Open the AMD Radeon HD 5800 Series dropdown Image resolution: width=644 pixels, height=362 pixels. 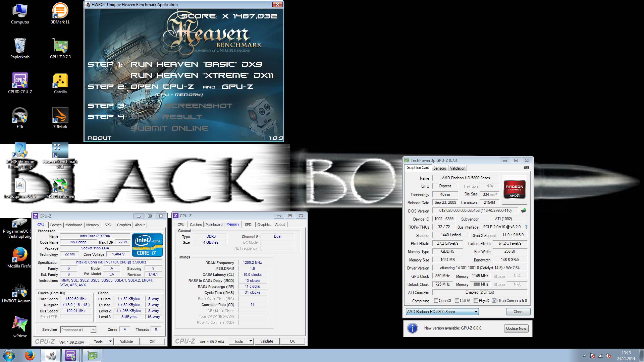(442, 312)
